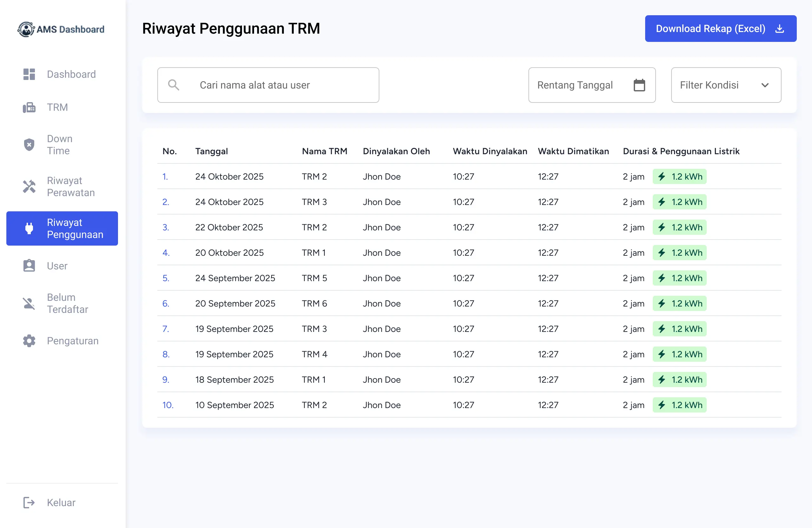Click row number link 2.

pos(166,202)
